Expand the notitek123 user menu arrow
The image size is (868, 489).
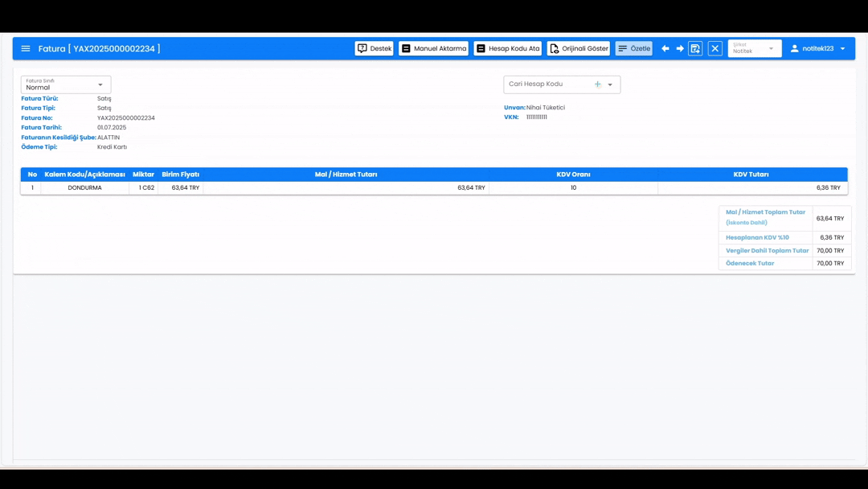pyautogui.click(x=842, y=48)
